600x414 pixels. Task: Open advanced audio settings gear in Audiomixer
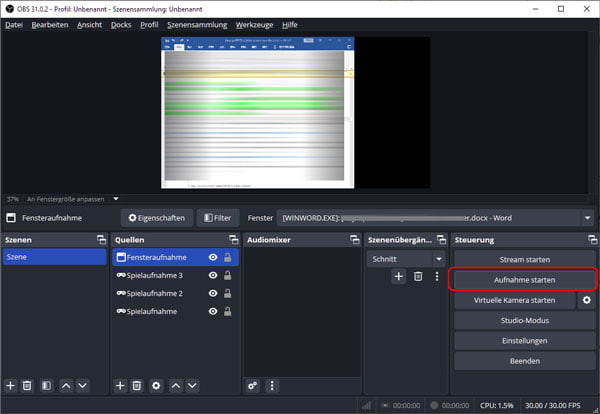(x=253, y=385)
